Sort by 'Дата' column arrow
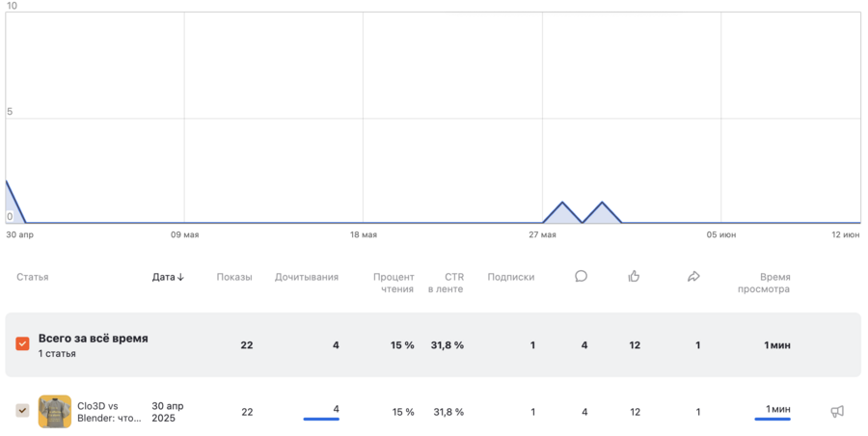868x436 pixels. tap(180, 278)
